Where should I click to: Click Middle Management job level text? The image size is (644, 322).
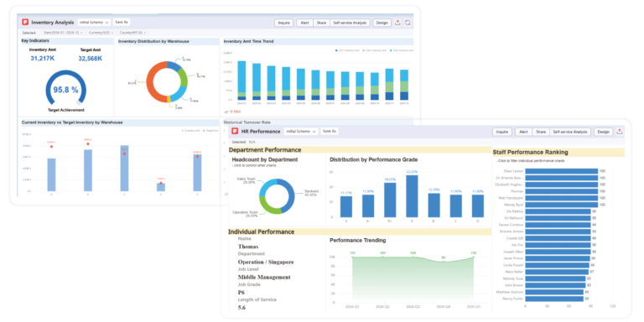click(x=264, y=278)
